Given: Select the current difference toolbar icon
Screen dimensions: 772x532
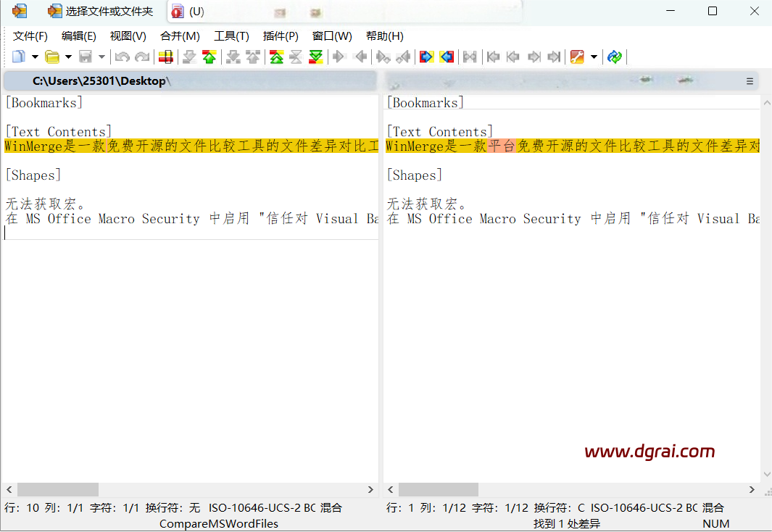Looking at the screenshot, I should [166, 57].
